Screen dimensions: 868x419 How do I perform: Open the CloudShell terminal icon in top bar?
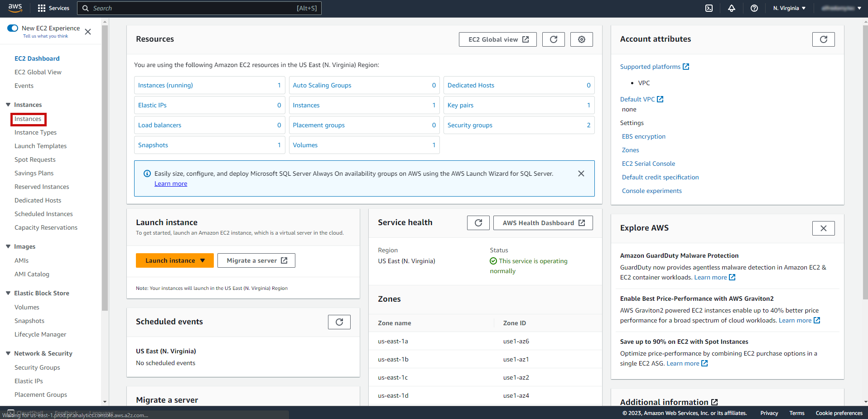709,8
